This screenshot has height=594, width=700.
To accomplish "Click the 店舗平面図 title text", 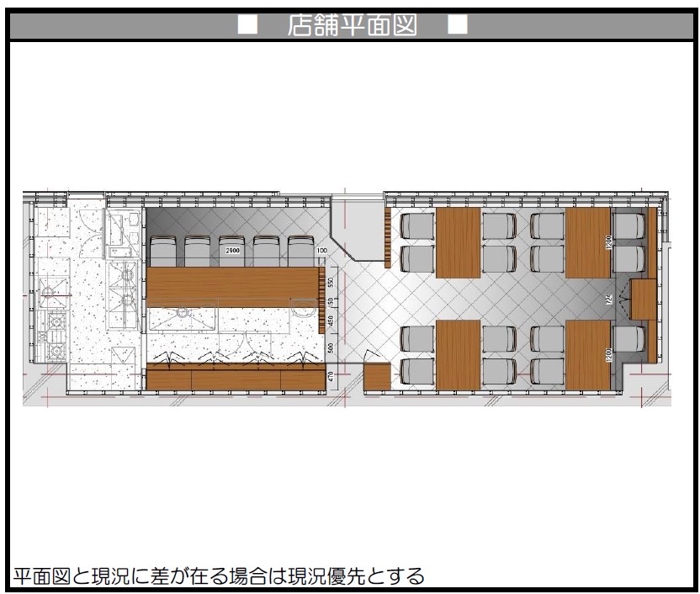I will [x=352, y=25].
